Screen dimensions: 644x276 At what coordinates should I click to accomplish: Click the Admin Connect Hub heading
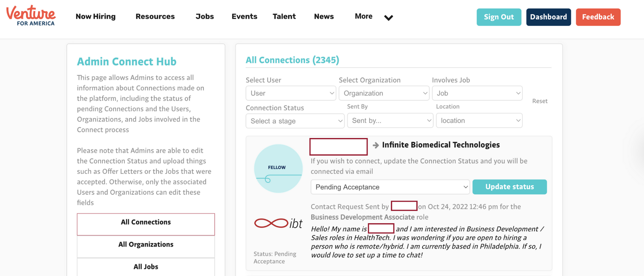point(127,62)
